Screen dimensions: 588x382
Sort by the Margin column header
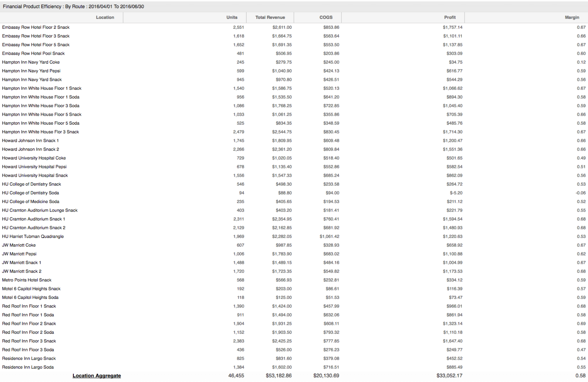[x=526, y=17]
